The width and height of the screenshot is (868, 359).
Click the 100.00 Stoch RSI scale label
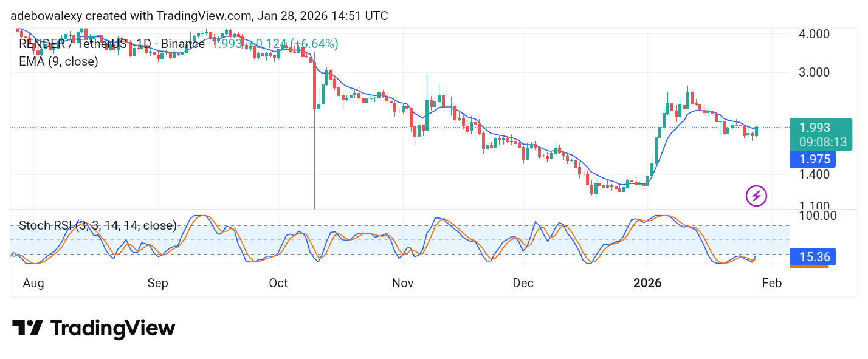click(x=816, y=216)
